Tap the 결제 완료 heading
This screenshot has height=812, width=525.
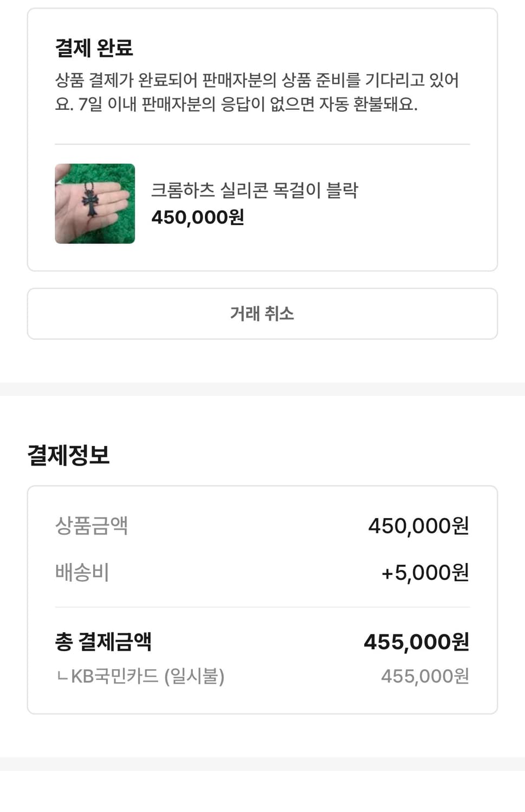94,48
